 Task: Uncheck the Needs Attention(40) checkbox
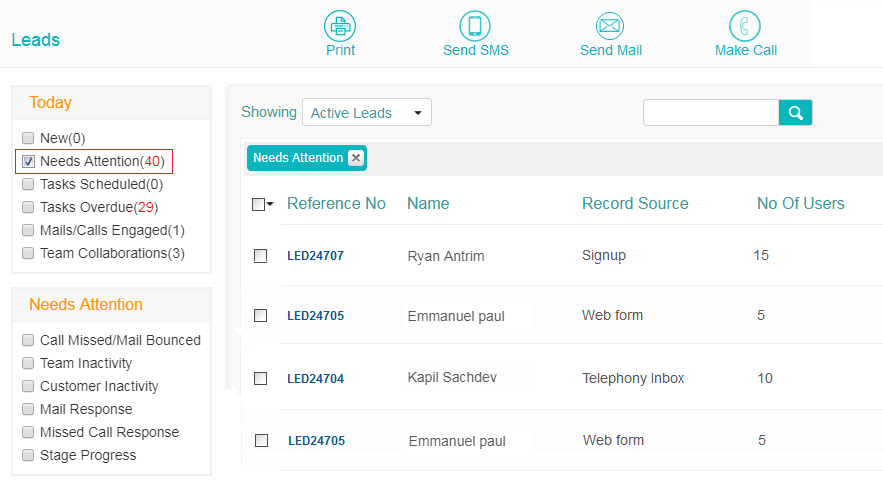[x=28, y=162]
